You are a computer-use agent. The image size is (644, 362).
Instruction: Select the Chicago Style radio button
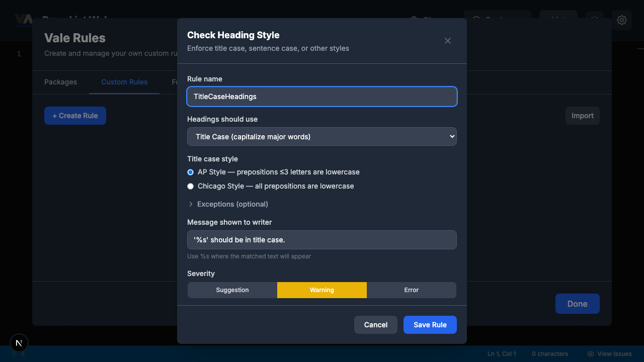190,186
